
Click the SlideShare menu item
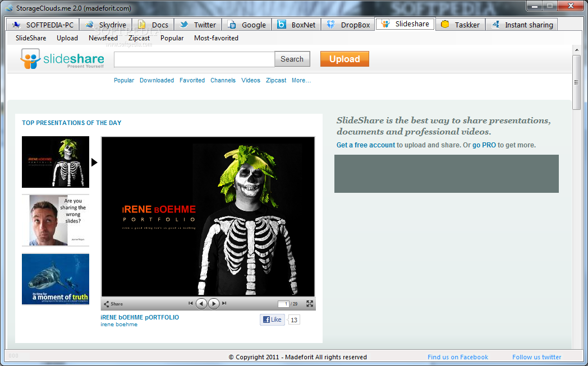pos(31,38)
